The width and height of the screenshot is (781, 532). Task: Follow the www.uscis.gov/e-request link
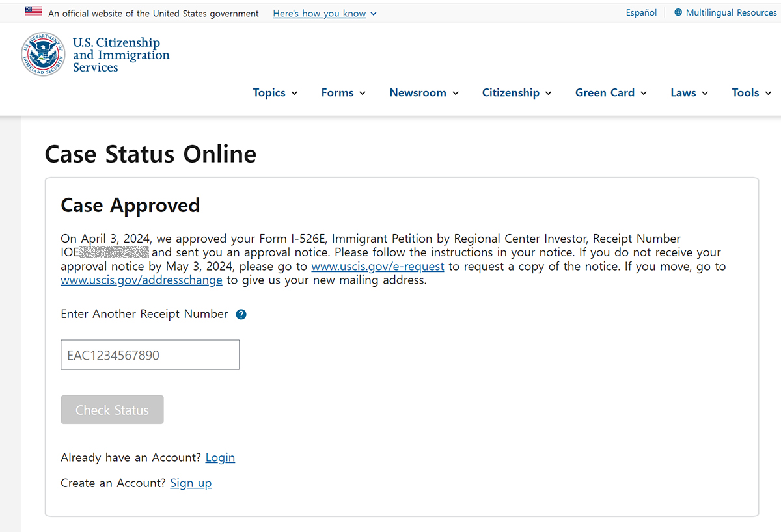point(377,267)
